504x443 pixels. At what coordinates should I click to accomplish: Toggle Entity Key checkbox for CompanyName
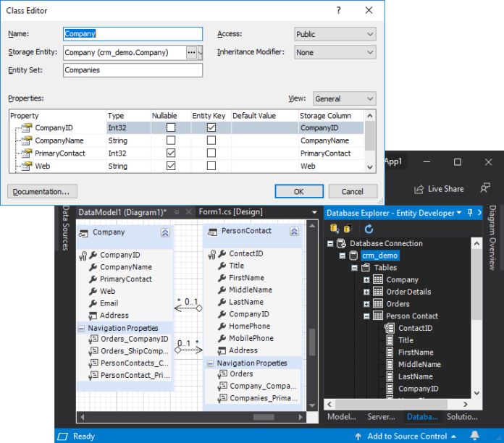coord(211,140)
